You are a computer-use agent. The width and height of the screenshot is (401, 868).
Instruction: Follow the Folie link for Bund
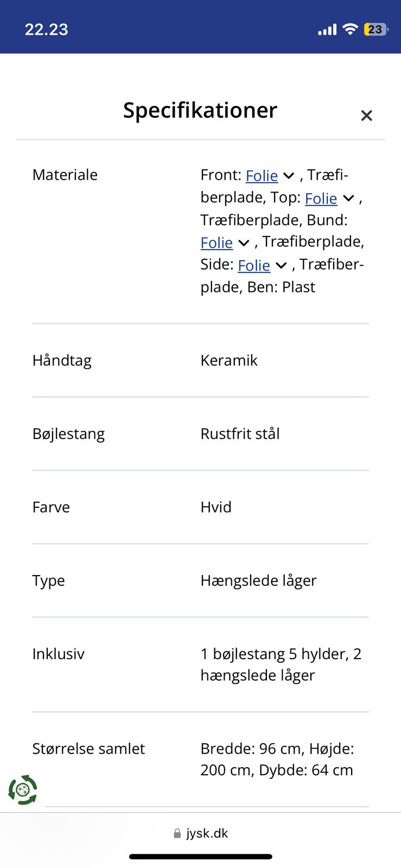point(217,243)
